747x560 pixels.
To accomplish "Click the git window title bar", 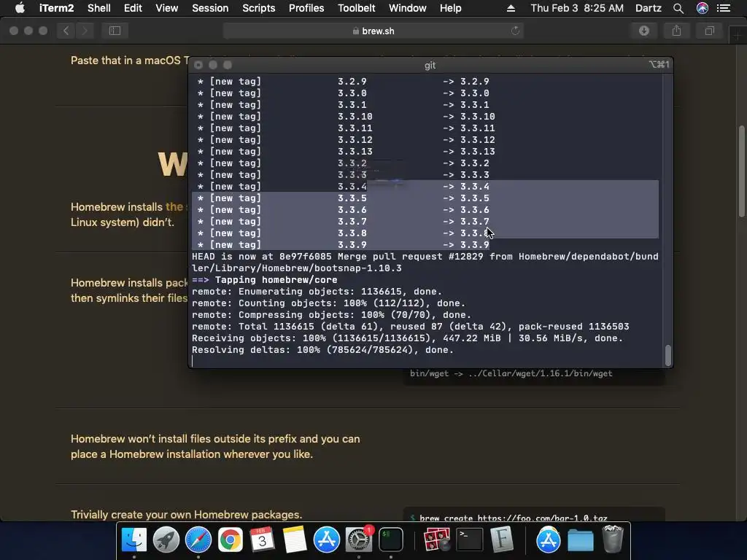I will pyautogui.click(x=430, y=65).
